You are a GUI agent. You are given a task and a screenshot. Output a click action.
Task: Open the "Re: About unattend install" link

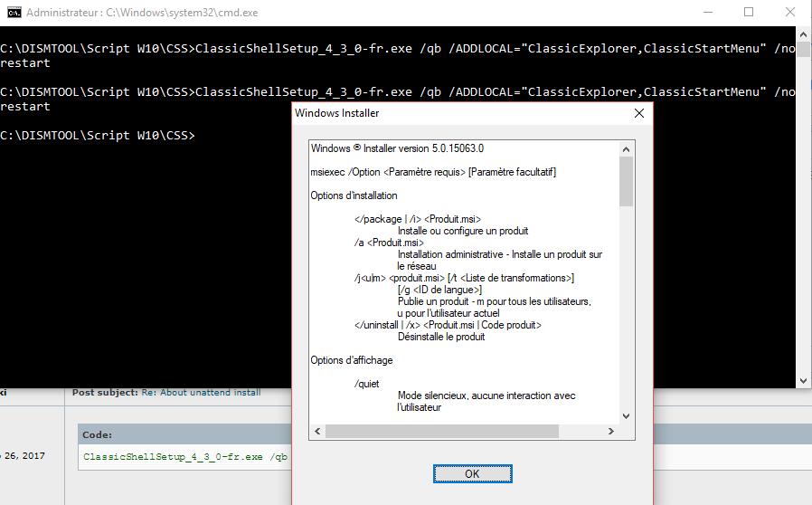pos(201,393)
